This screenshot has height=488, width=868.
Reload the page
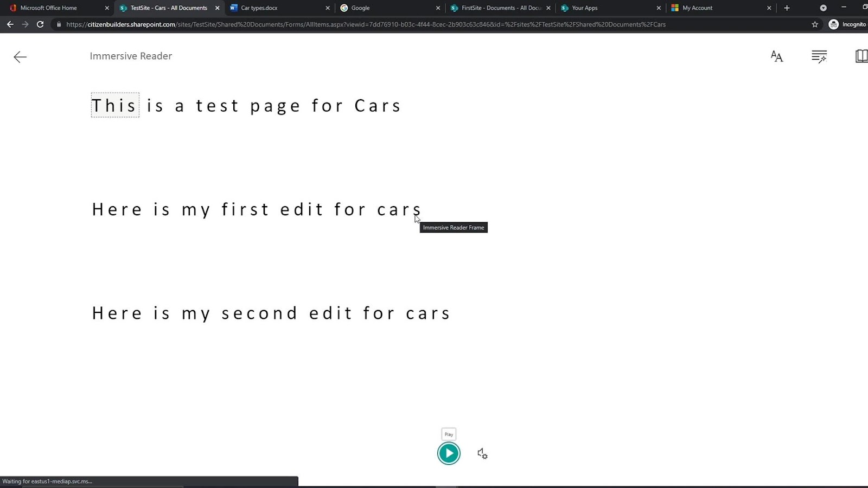click(x=40, y=24)
